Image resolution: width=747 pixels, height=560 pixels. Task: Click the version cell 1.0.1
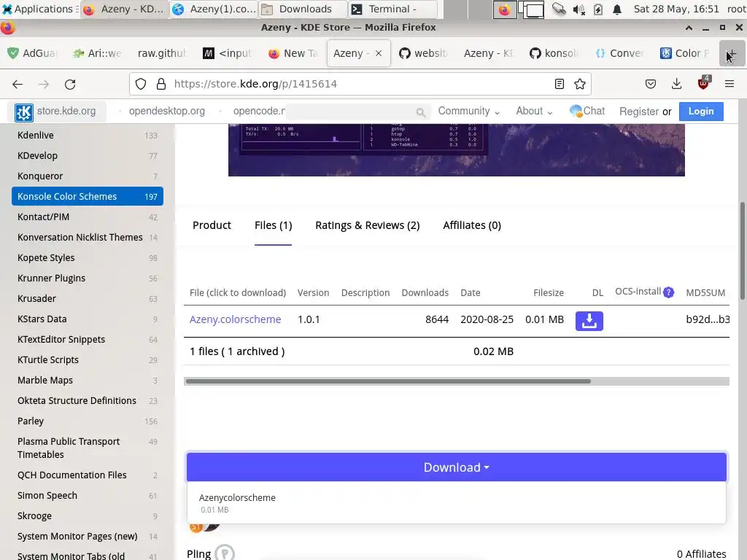pos(309,319)
